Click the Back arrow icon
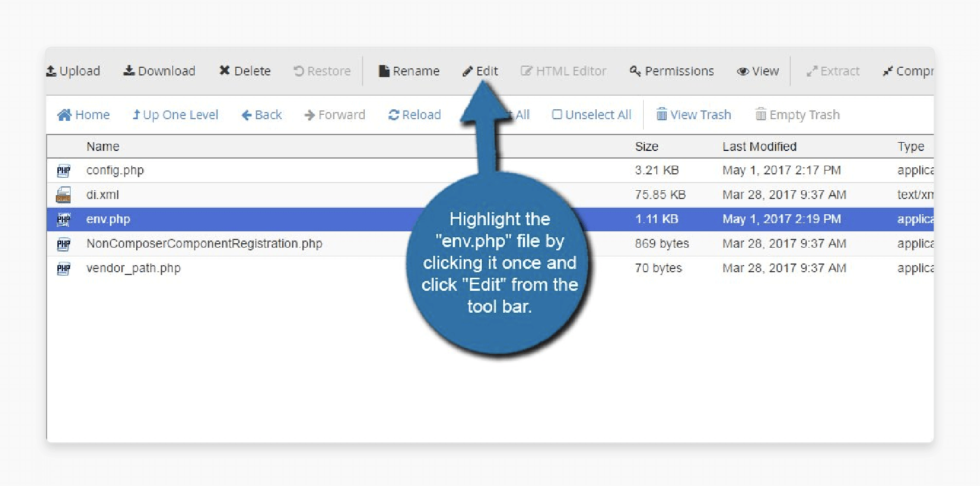Image resolution: width=980 pixels, height=486 pixels. coord(247,115)
